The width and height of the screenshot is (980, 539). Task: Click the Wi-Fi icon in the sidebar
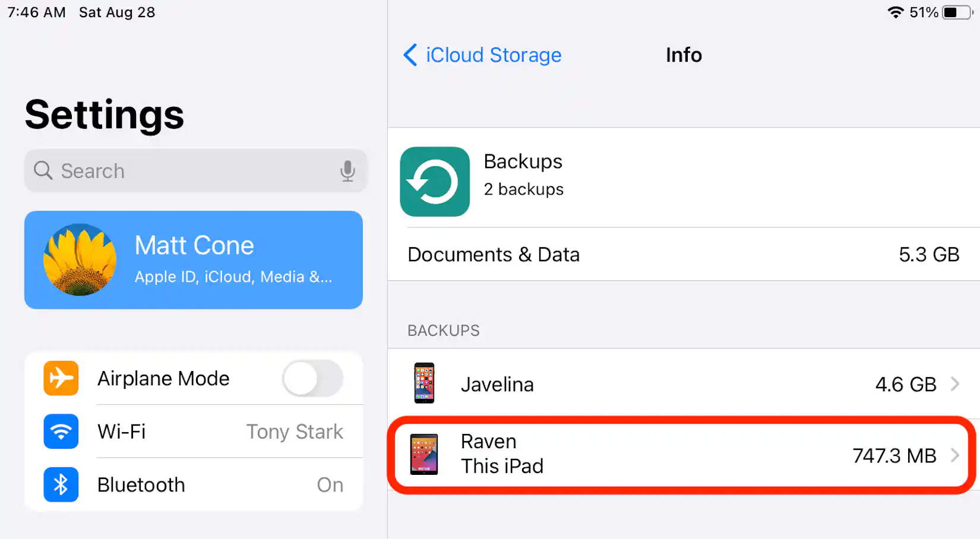pyautogui.click(x=61, y=432)
